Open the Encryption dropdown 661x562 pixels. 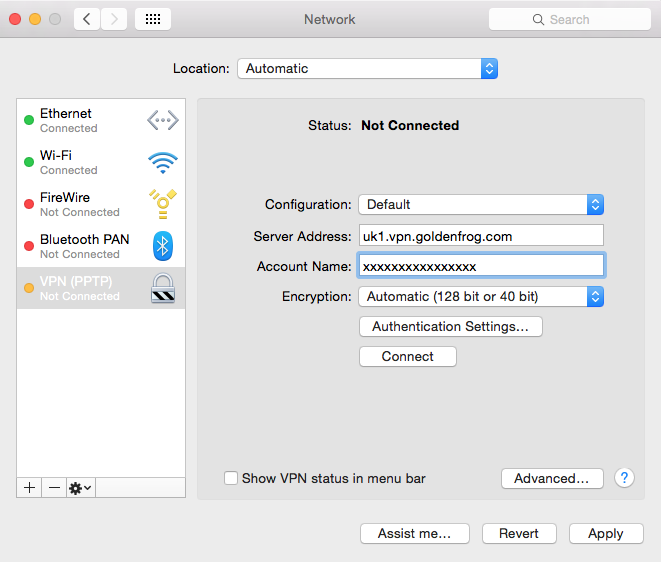[481, 296]
